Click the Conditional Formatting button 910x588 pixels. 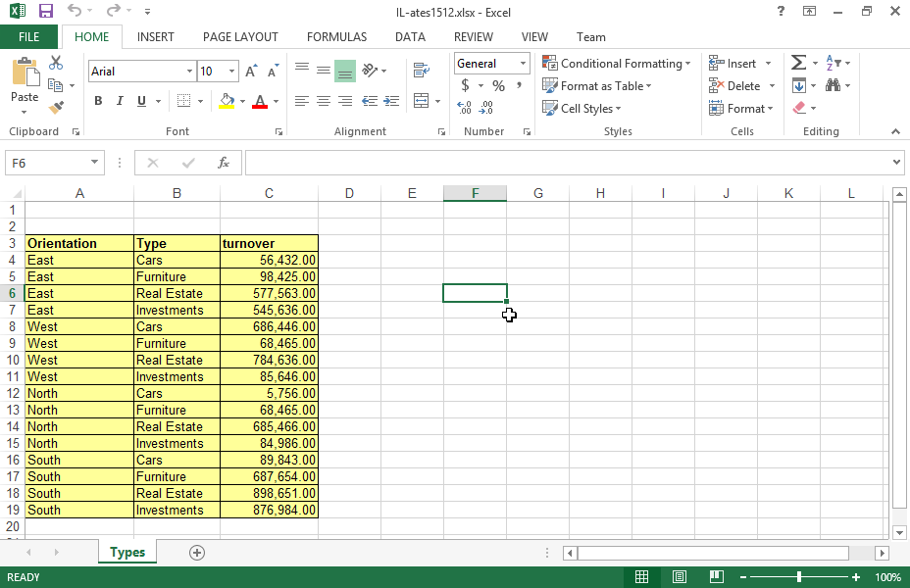coord(616,64)
